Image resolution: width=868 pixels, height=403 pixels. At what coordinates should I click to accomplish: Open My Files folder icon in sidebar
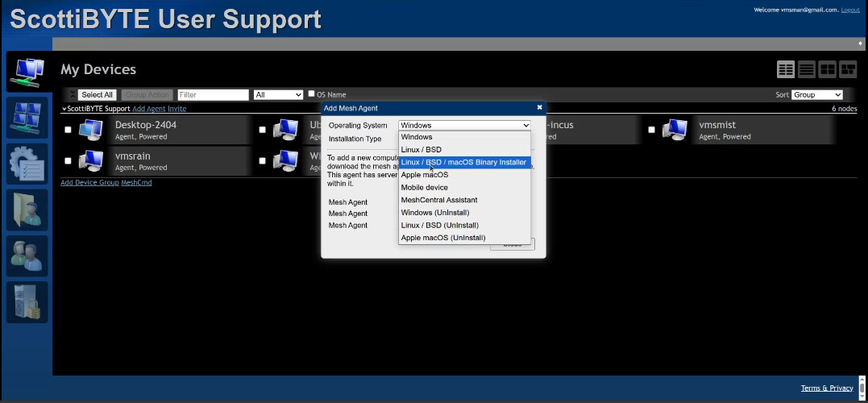(27, 210)
